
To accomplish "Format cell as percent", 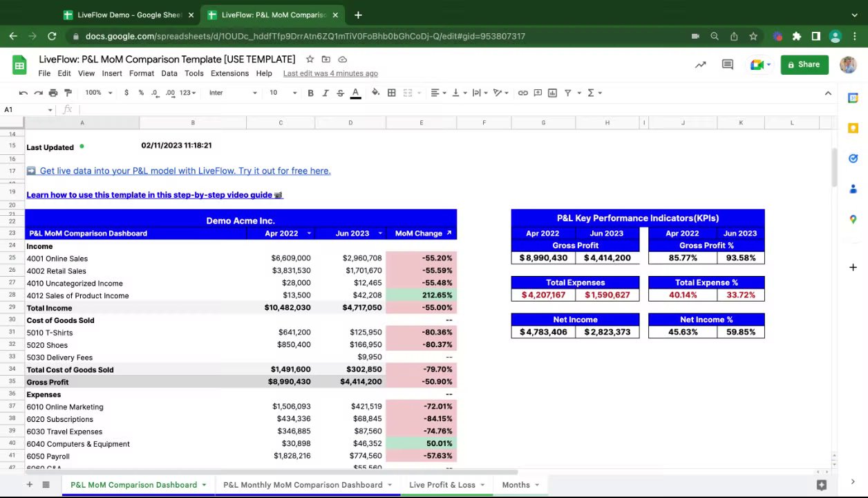I will [x=141, y=93].
